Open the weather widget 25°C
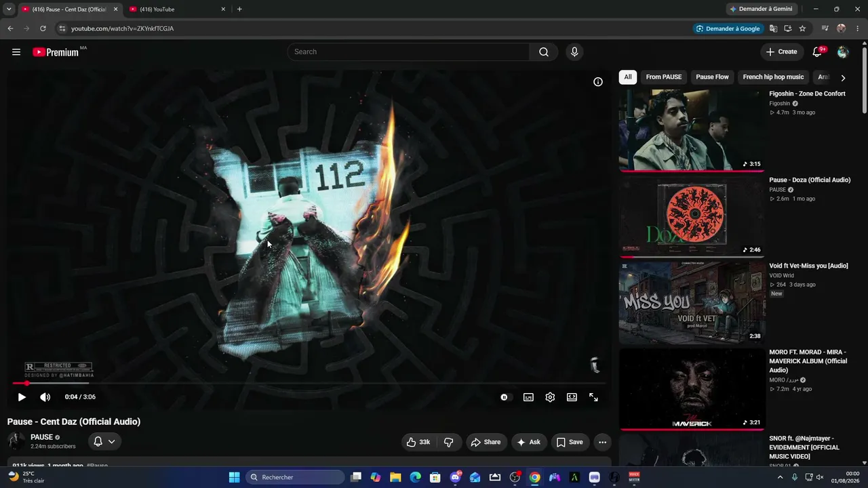The image size is (868, 488). 26,477
